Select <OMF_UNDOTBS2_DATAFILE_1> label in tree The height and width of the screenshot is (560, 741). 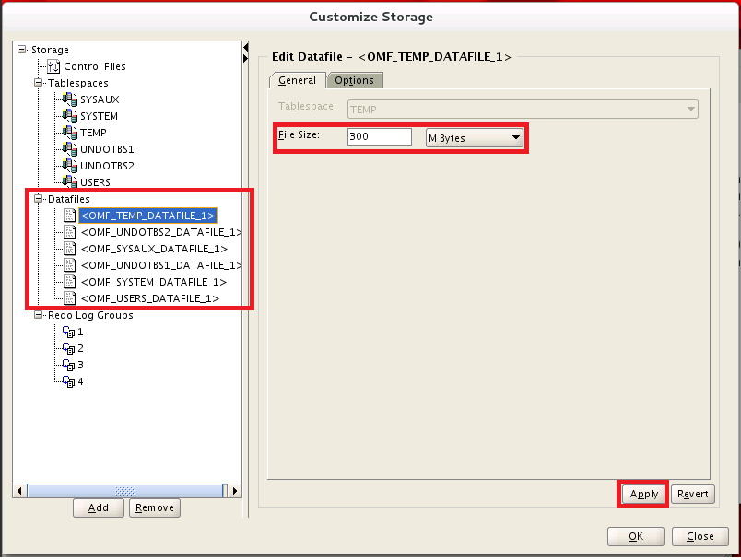pos(161,232)
